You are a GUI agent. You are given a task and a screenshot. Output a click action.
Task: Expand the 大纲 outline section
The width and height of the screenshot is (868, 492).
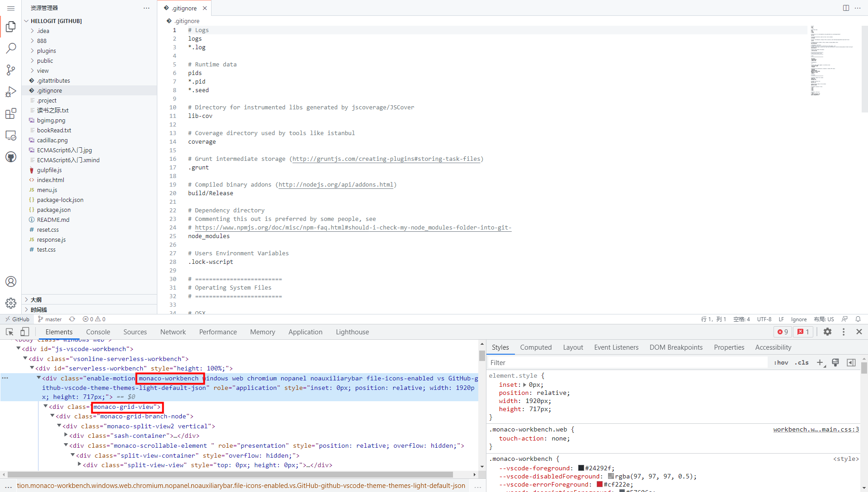point(36,300)
